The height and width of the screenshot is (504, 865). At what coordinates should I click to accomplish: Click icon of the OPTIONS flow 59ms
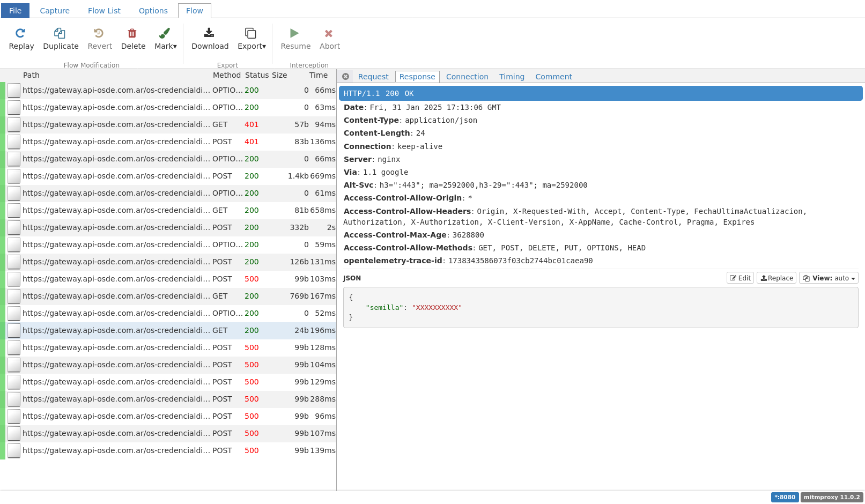point(14,244)
